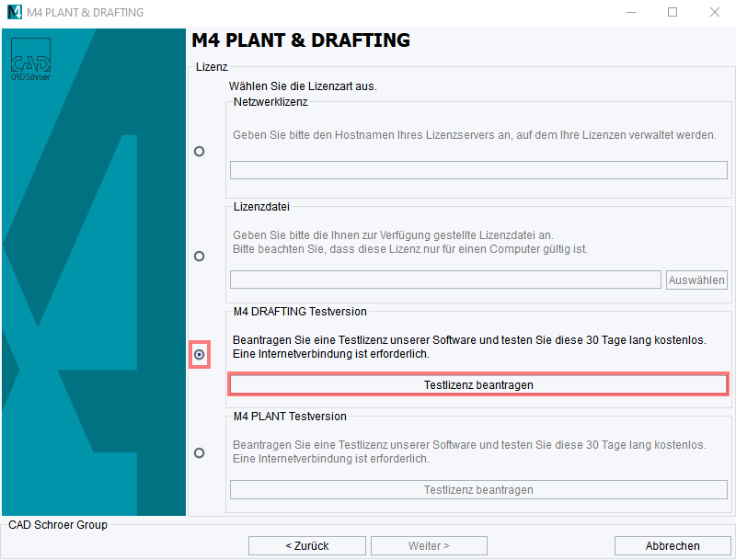The height and width of the screenshot is (560, 736).
Task: Maximize the installer window
Action: tap(673, 12)
